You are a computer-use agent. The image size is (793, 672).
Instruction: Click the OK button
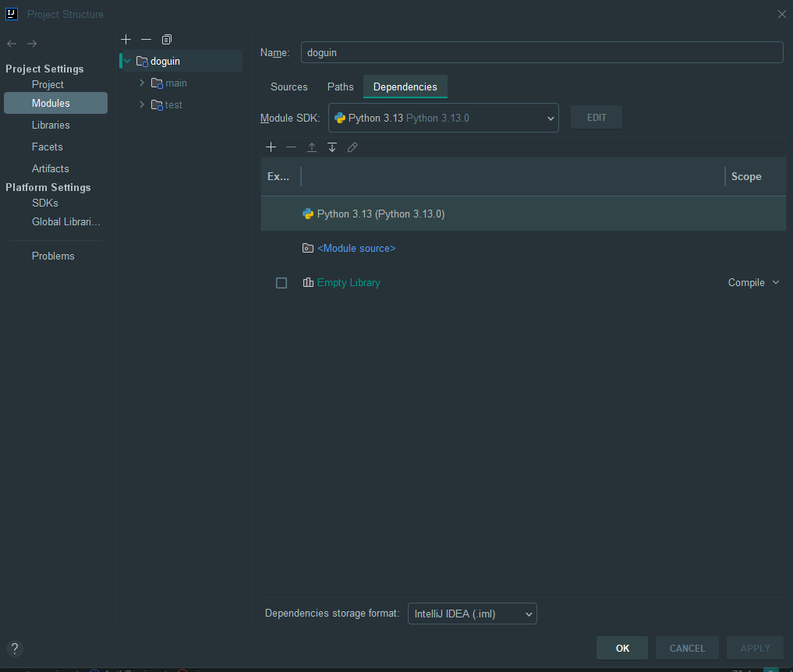[x=622, y=649]
